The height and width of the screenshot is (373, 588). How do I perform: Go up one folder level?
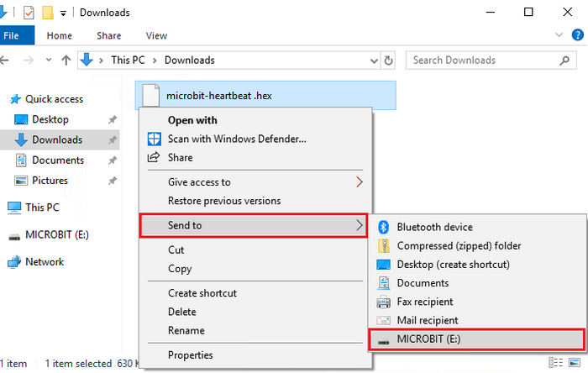pos(66,60)
